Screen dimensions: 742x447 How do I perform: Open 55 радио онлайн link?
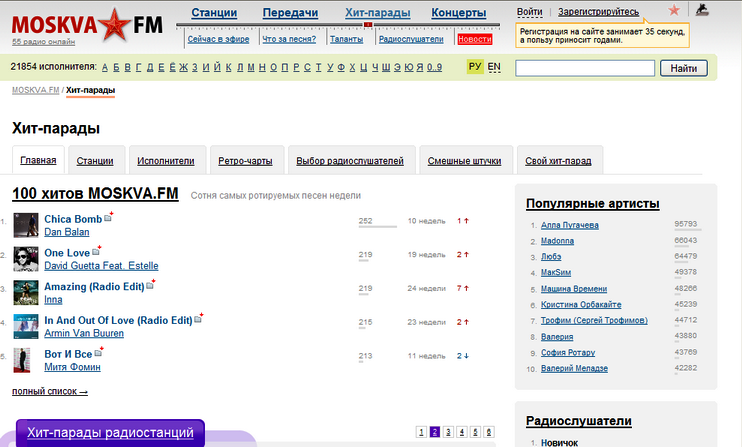click(x=44, y=42)
